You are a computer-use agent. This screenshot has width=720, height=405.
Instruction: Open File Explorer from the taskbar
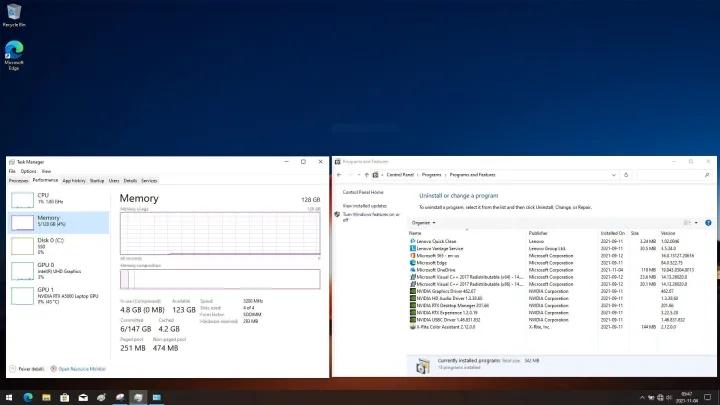coord(46,397)
